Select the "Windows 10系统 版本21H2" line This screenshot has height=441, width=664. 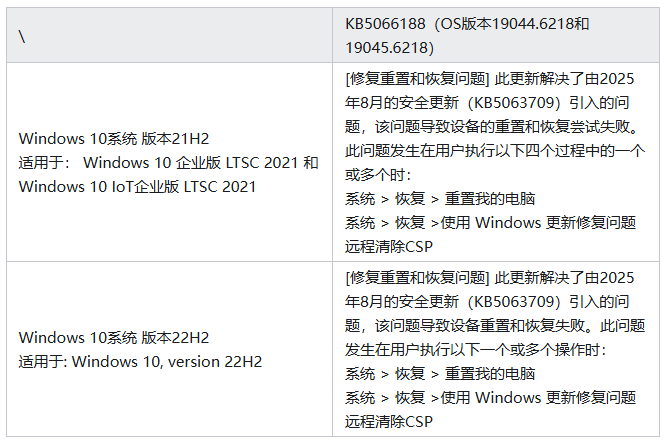113,139
